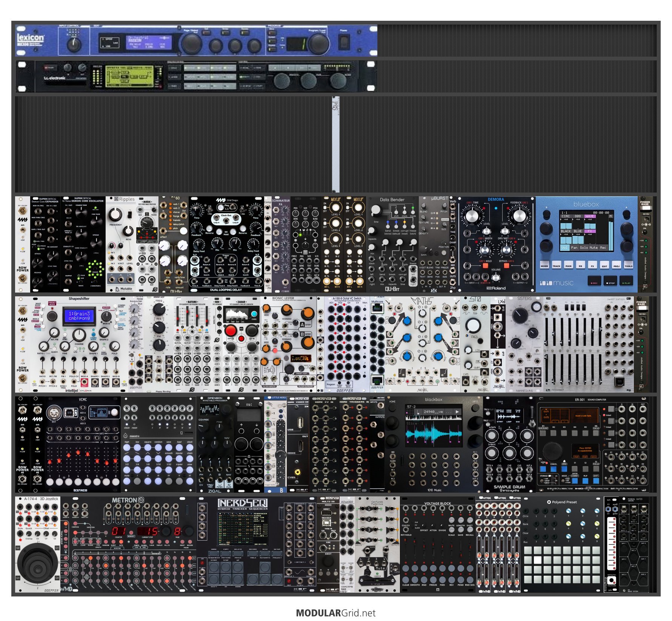Screen dimensions: 672x621
Task: Open the Intellijel Shapeshifter module
Action: 79,344
